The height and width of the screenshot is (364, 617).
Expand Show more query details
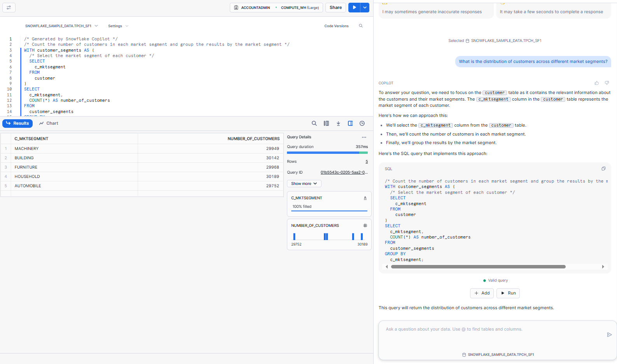click(304, 183)
